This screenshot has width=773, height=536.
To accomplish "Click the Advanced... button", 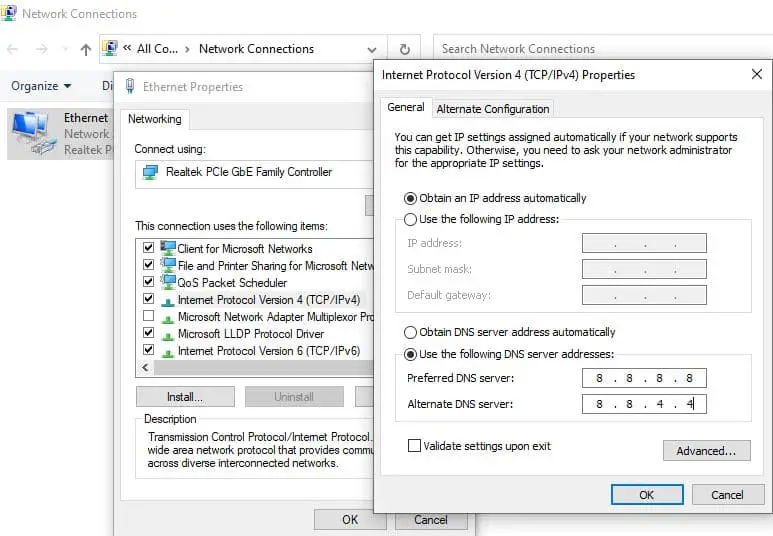I will 706,451.
